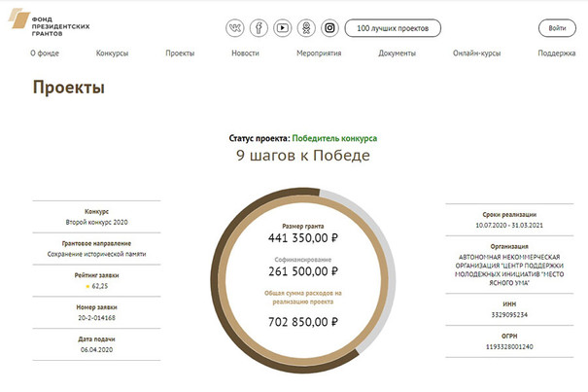Click the submission date 06.04.2020
588x392 pixels.
tap(97, 349)
